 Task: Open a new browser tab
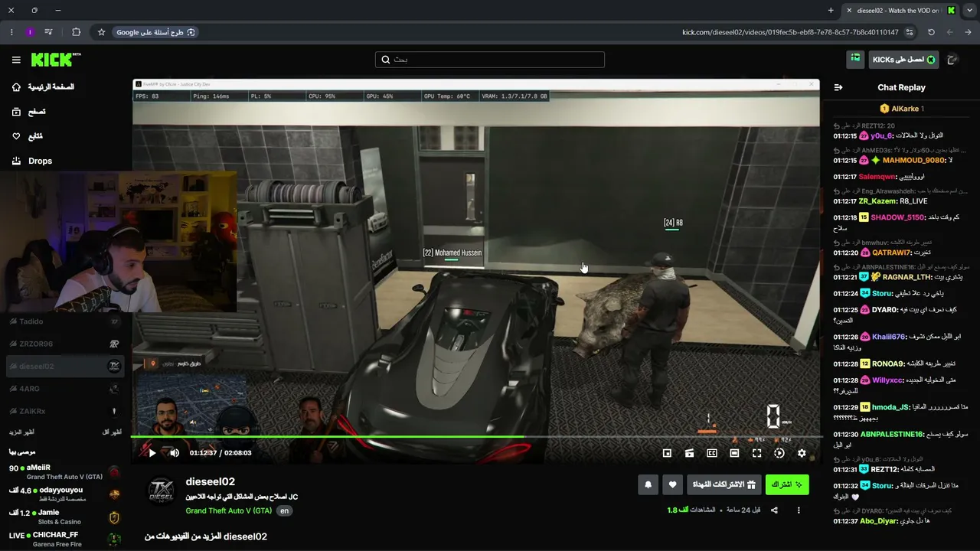pyautogui.click(x=831, y=11)
